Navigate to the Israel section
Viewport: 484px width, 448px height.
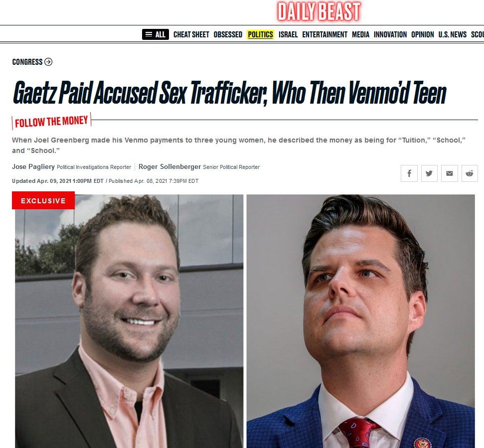pos(288,34)
